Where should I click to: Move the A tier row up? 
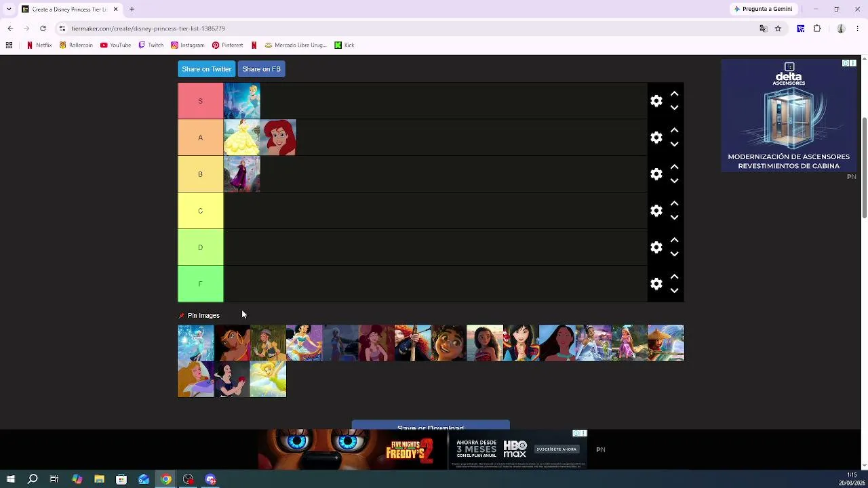tap(674, 130)
